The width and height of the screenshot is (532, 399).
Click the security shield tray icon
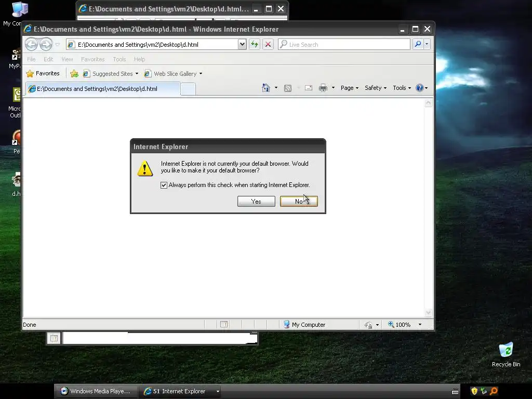pyautogui.click(x=474, y=391)
